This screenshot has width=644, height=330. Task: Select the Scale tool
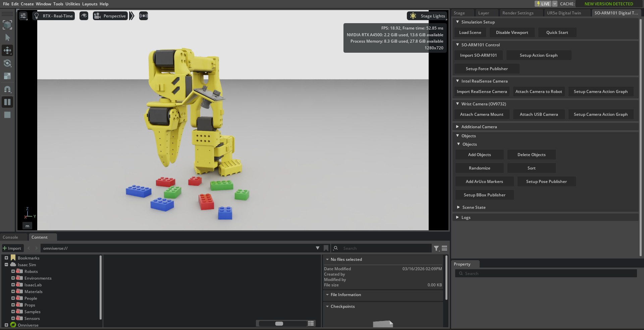click(7, 76)
